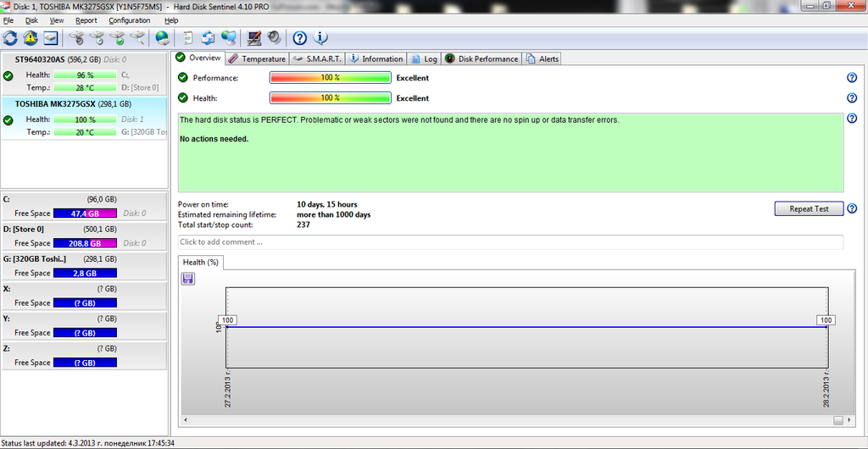The height and width of the screenshot is (449, 868).
Task: Open the Information tab
Action: point(376,58)
